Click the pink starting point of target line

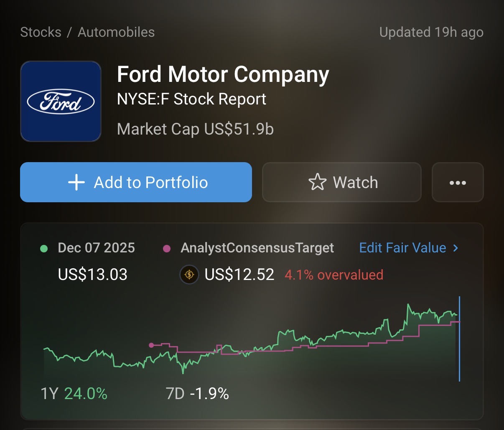coord(151,345)
